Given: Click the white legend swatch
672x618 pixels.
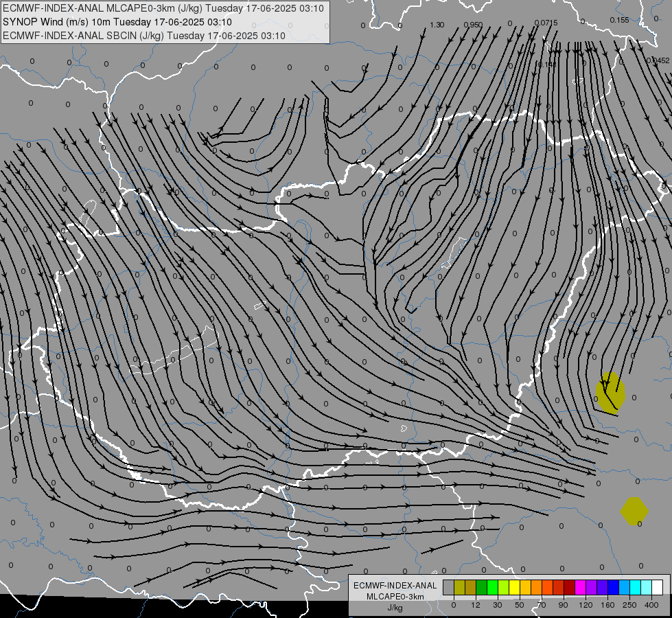Looking at the screenshot, I should coord(658,587).
